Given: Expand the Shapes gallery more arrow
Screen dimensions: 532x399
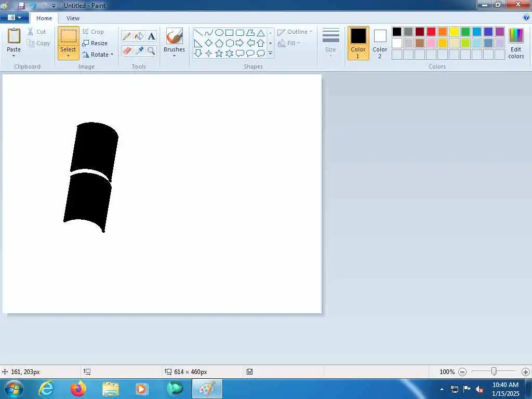Looking at the screenshot, I should (270, 54).
